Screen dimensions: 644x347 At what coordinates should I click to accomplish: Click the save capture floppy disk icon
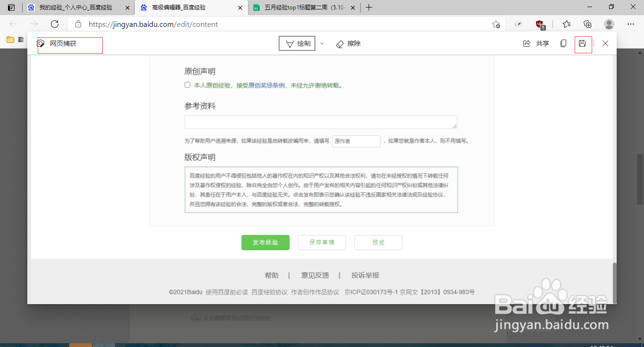coord(583,43)
